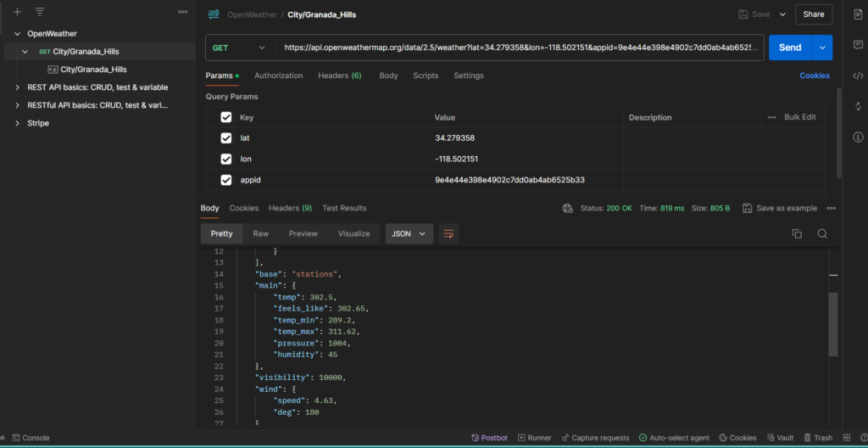Click the blue Cookies link under Send
This screenshot has width=868, height=448.
coord(815,76)
